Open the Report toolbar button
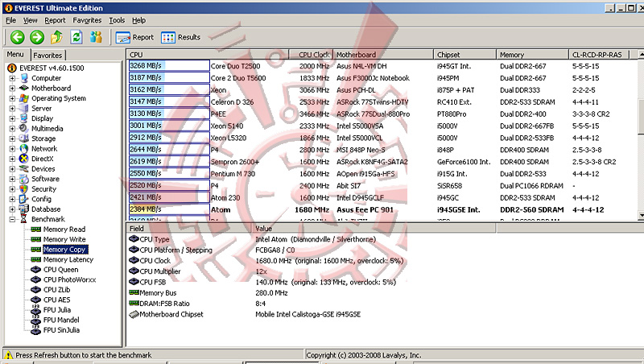644x364 pixels. tap(134, 37)
